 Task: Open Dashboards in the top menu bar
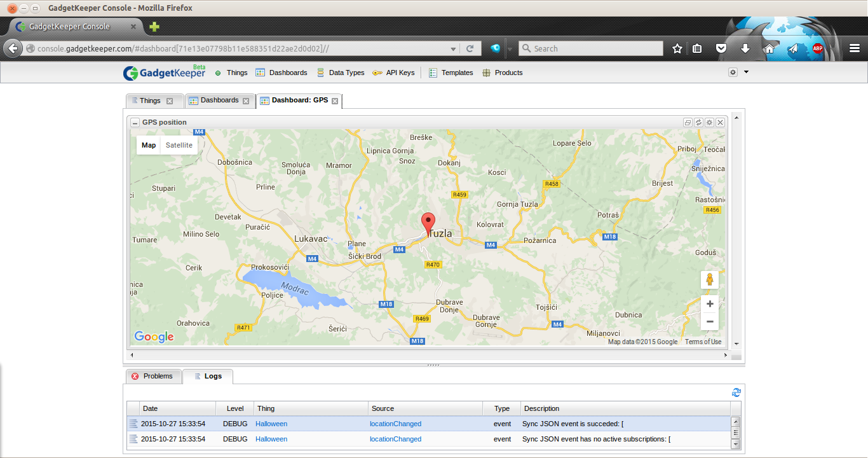(x=281, y=73)
